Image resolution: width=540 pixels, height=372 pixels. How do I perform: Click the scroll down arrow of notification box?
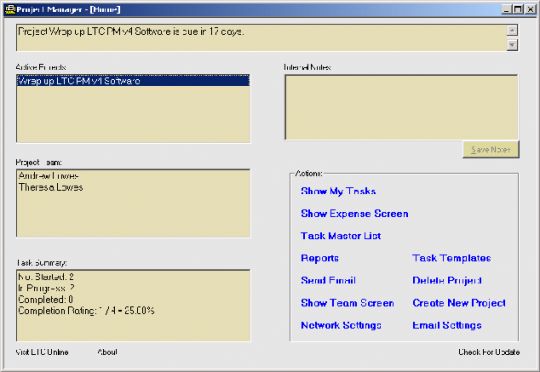pyautogui.click(x=512, y=45)
